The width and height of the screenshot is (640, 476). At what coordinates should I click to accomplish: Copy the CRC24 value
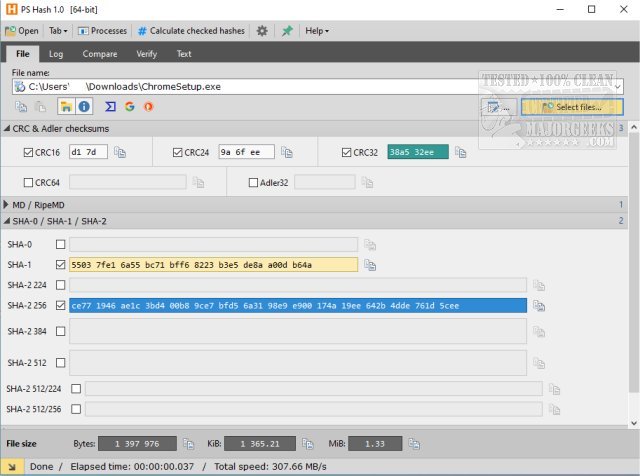[x=287, y=152]
